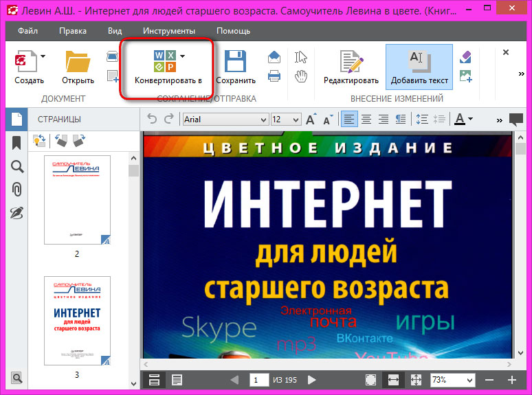
Task: Click the line spacing icon
Action: point(422,120)
